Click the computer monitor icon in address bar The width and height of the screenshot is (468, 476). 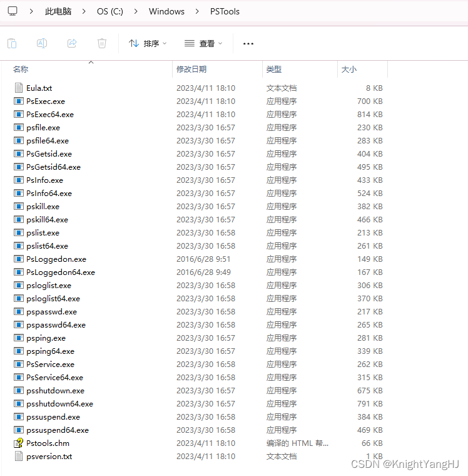pyautogui.click(x=13, y=11)
